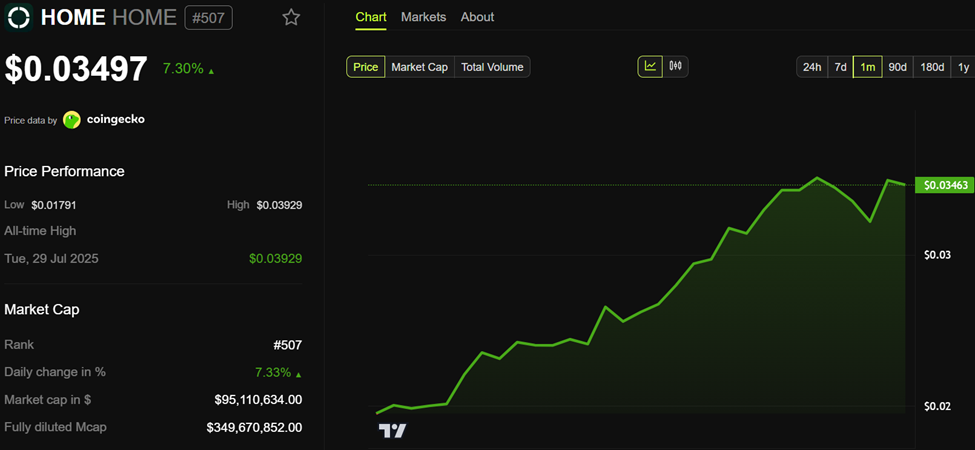This screenshot has height=450, width=975.
Task: Switch to the candlestick chart view icon
Action: pyautogui.click(x=676, y=66)
